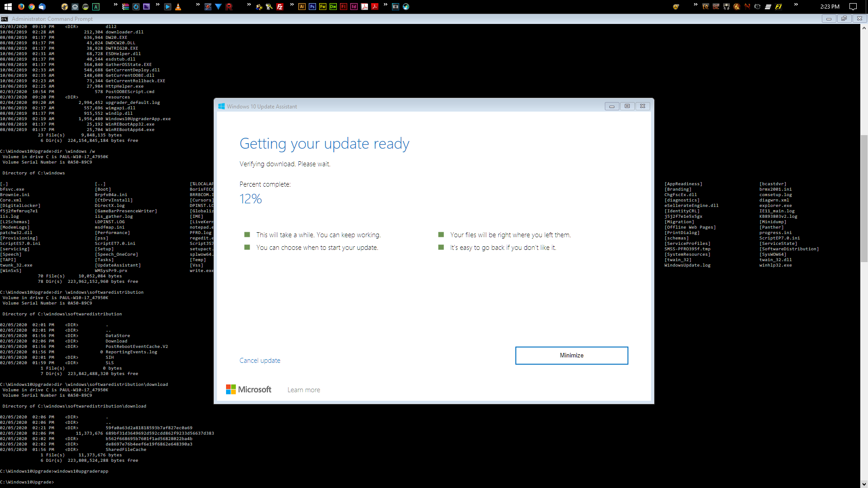Image resolution: width=868 pixels, height=488 pixels.
Task: Launch Firefox from the taskbar
Action: [x=21, y=7]
